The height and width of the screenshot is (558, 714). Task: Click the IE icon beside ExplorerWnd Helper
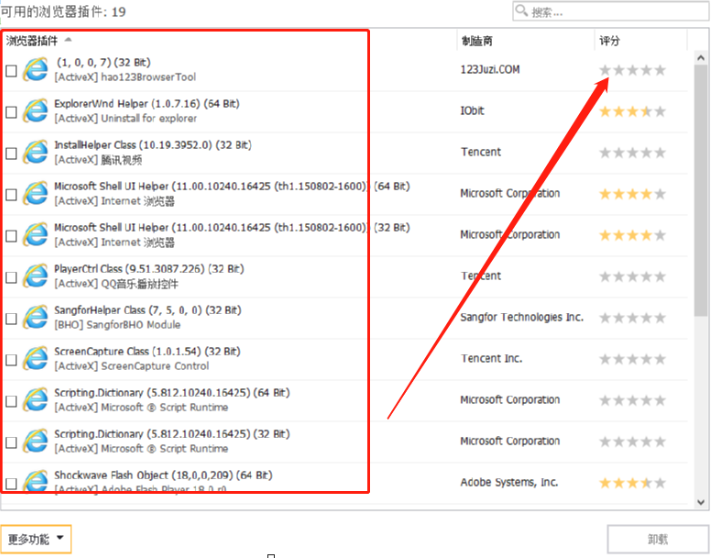(x=36, y=111)
